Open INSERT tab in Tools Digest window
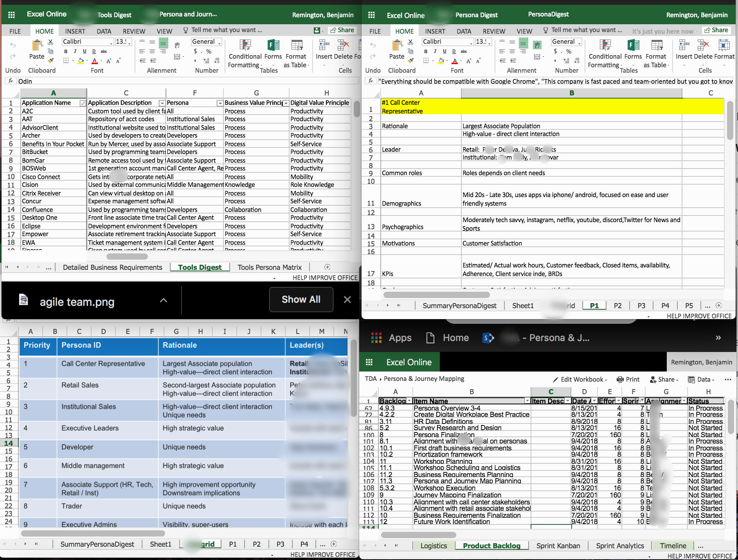738x560 pixels. click(x=75, y=31)
